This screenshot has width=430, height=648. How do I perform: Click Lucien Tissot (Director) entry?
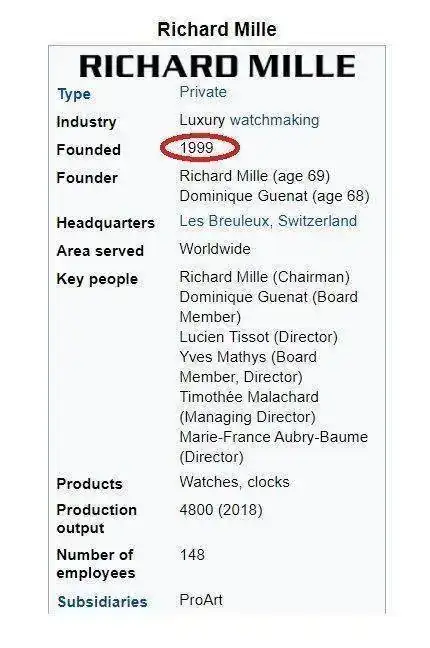[x=258, y=337]
